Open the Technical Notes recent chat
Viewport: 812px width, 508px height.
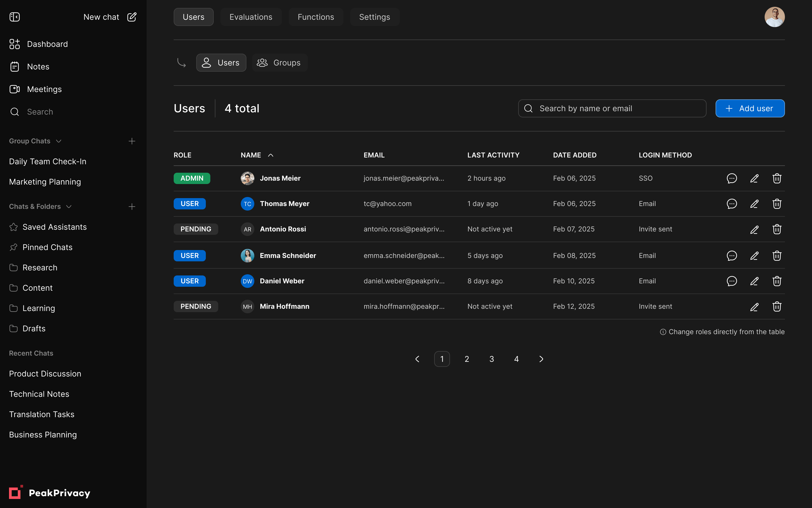coord(39,394)
